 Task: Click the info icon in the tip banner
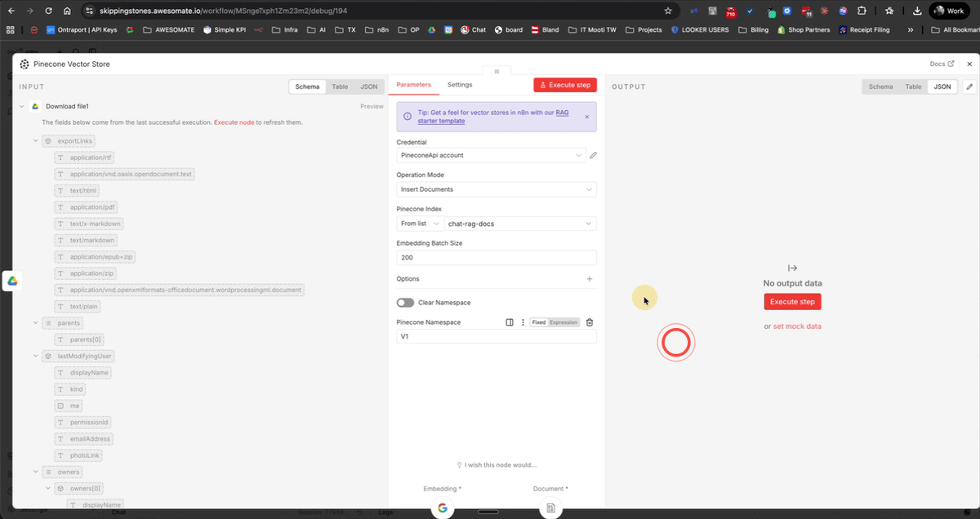(408, 117)
